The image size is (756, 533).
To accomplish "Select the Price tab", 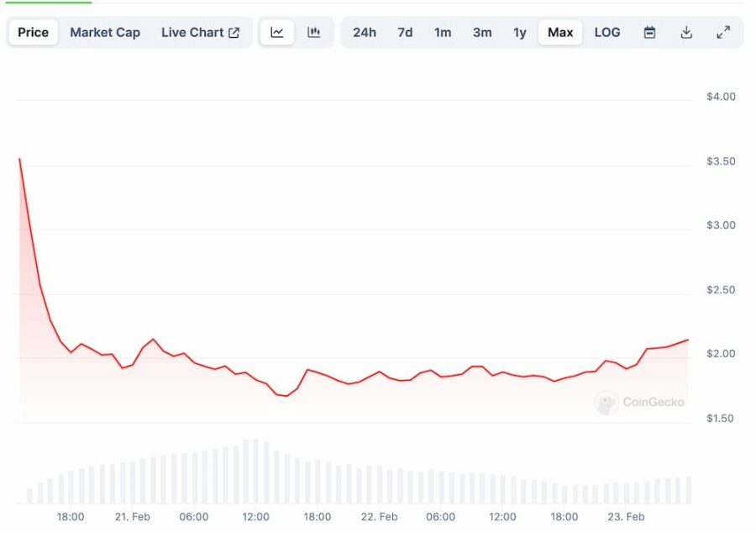I will pyautogui.click(x=34, y=33).
